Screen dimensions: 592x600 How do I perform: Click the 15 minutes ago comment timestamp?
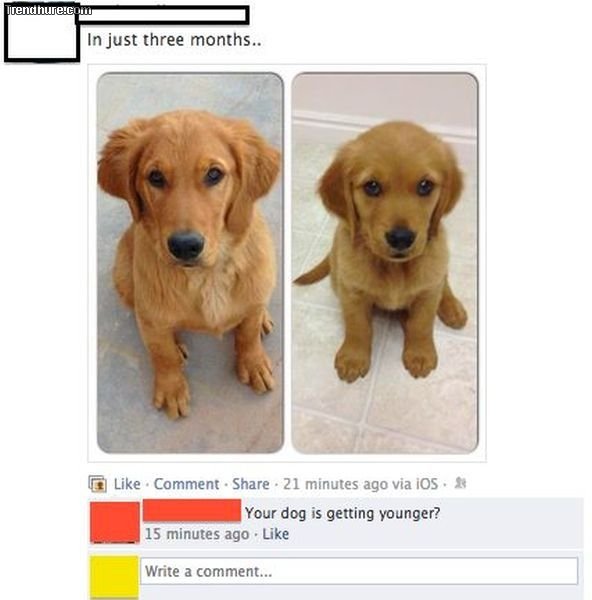coord(197,534)
